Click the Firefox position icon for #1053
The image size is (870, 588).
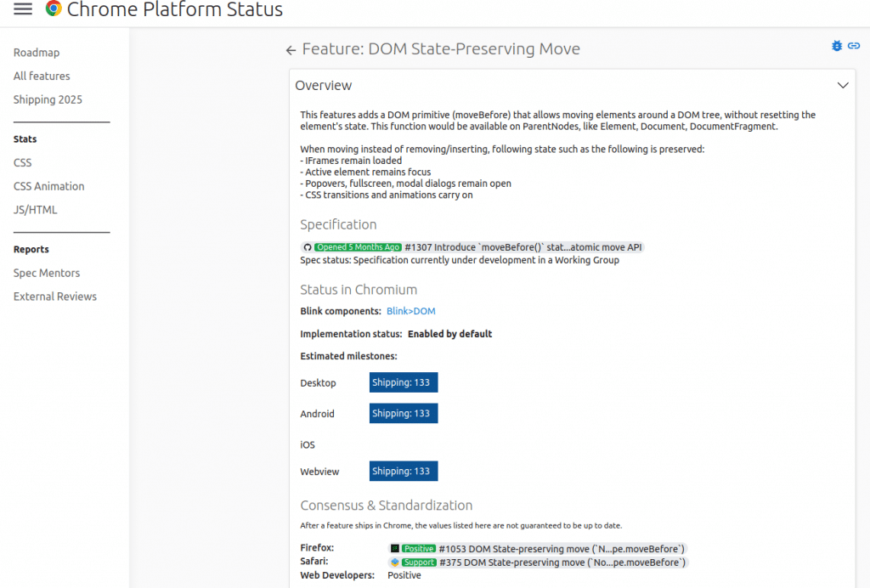(x=395, y=549)
